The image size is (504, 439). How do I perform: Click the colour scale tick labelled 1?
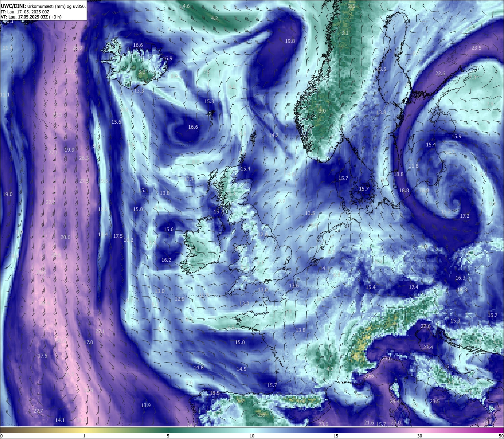pyautogui.click(x=84, y=435)
